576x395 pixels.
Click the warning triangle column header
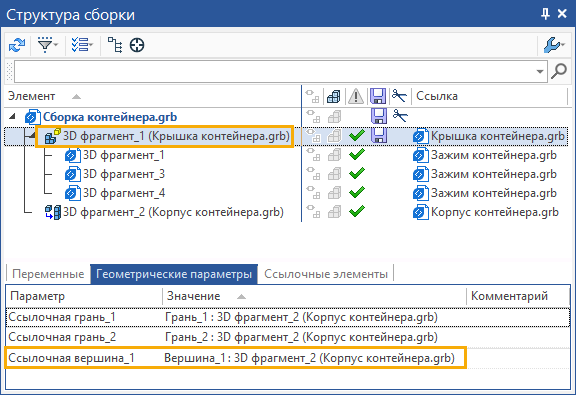coord(356,96)
